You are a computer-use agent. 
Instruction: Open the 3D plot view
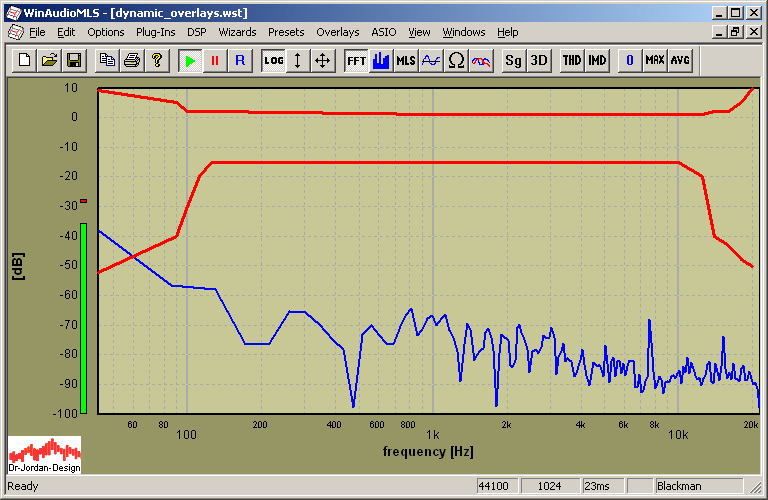tap(539, 60)
